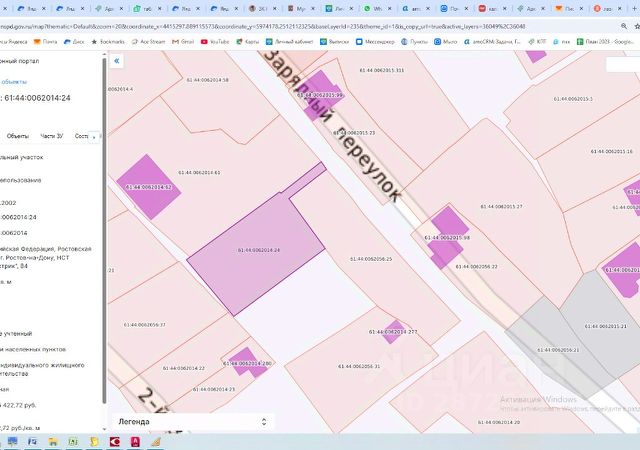Switch to the 'My' browser tab
Screen dimensions: 640x450
[x=300, y=8]
